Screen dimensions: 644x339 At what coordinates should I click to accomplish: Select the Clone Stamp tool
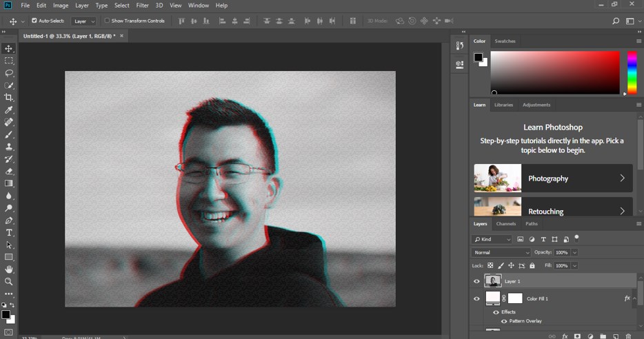coord(9,147)
